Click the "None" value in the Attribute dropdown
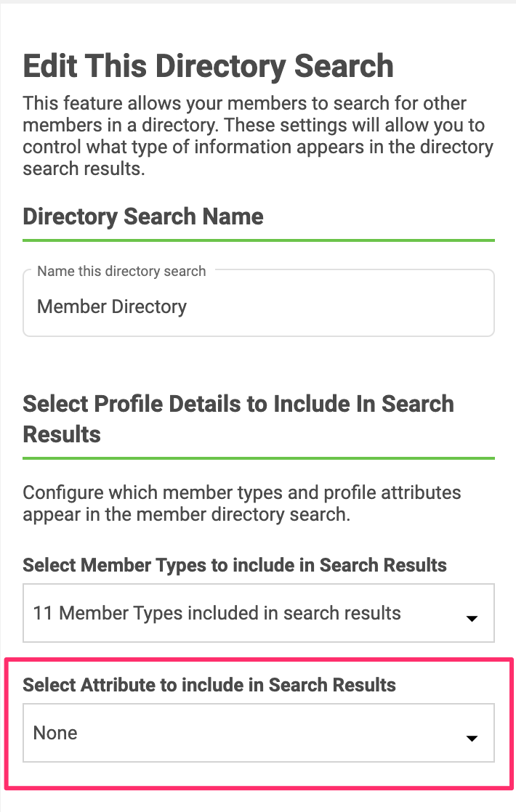This screenshot has width=516, height=812. (55, 733)
